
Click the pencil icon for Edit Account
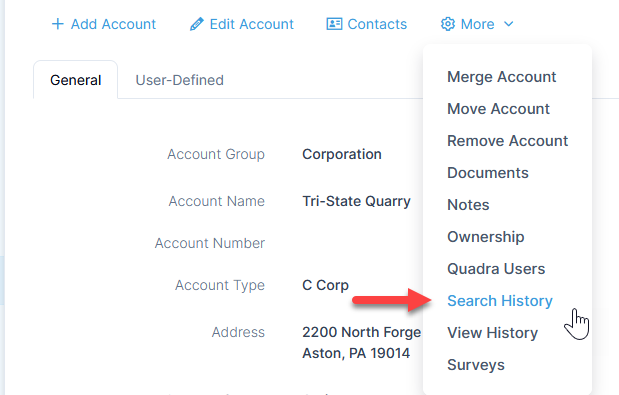tap(197, 24)
